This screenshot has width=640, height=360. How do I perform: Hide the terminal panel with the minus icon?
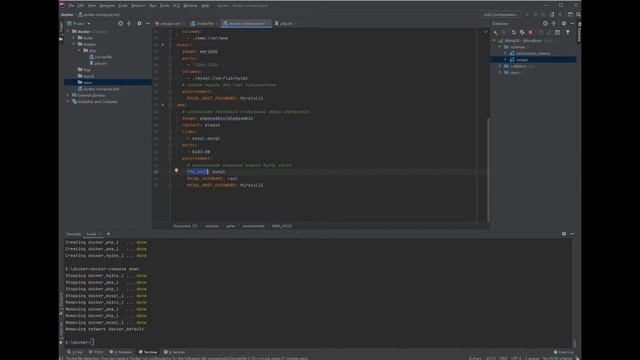[572, 234]
